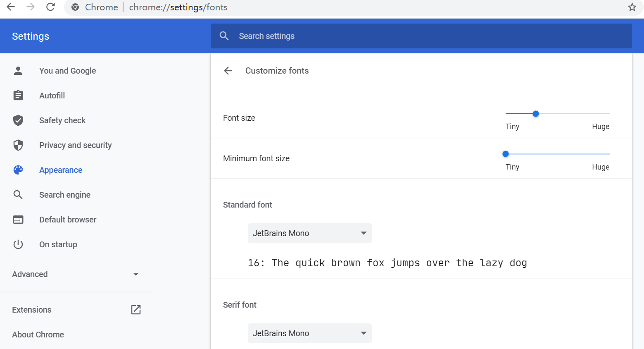The image size is (644, 349).
Task: Open Extensions via external link icon
Action: pos(136,310)
